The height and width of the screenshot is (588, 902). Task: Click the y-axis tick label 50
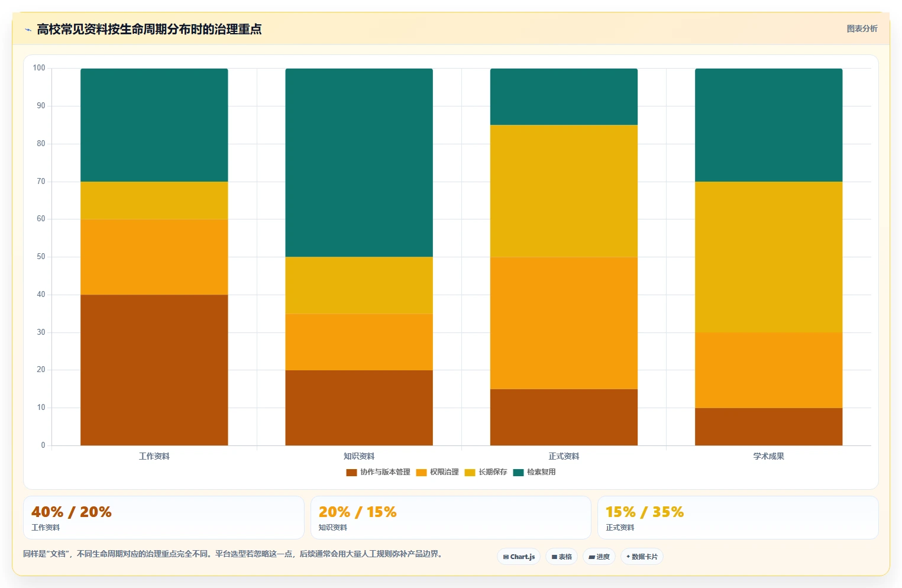tap(41, 257)
